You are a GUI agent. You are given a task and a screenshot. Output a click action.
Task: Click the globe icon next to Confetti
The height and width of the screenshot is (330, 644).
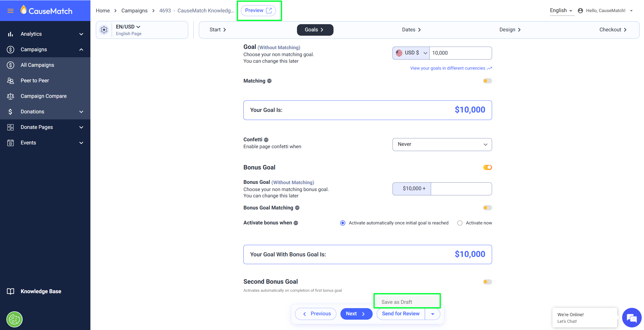266,140
